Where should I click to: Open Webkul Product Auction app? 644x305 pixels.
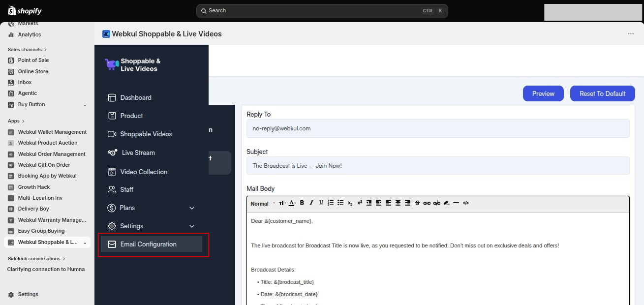tap(47, 143)
